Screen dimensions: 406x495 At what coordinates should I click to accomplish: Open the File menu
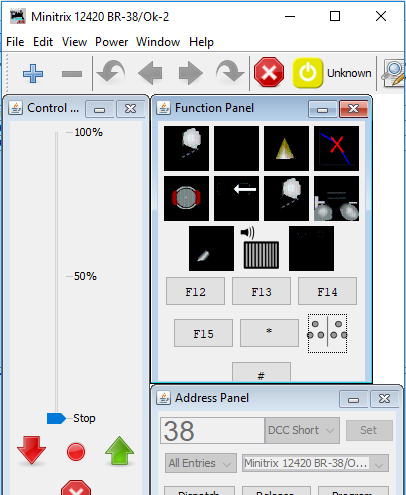(15, 42)
